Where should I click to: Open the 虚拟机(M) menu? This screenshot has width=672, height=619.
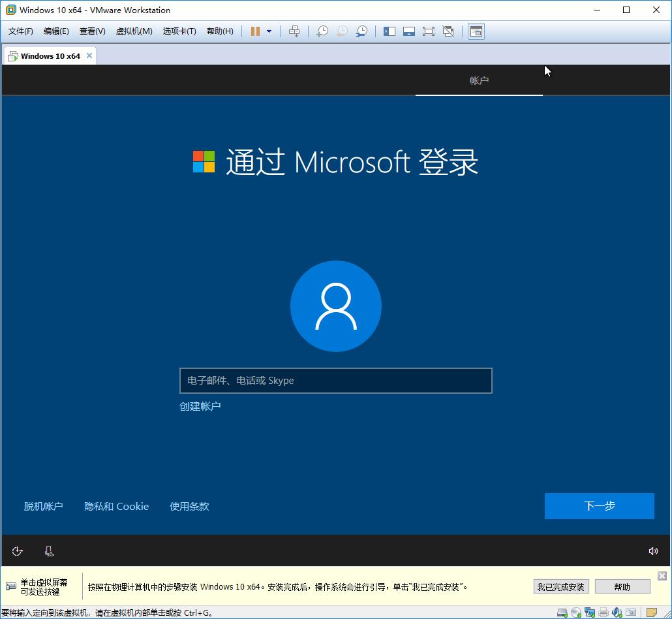pyautogui.click(x=134, y=31)
